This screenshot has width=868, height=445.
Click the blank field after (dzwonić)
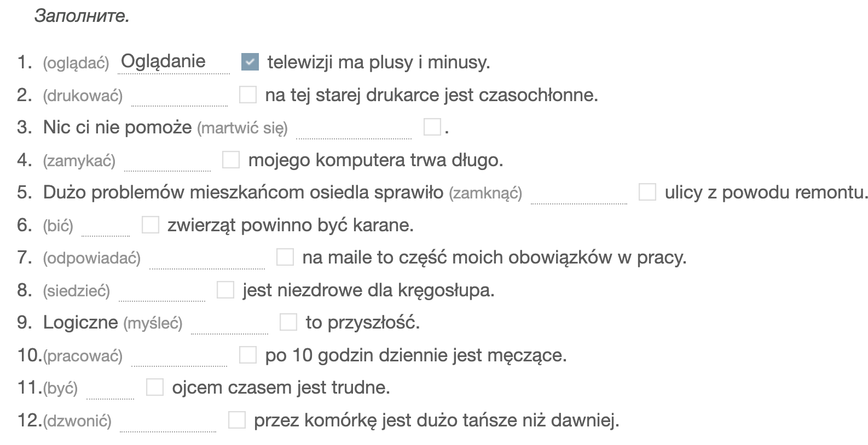(168, 420)
